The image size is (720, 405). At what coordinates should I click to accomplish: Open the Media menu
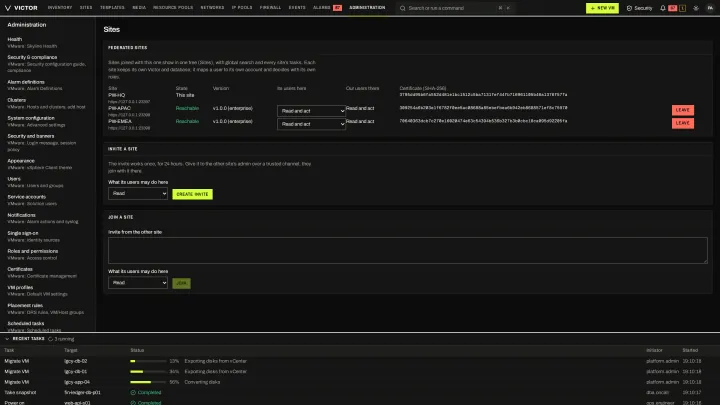[x=139, y=8]
